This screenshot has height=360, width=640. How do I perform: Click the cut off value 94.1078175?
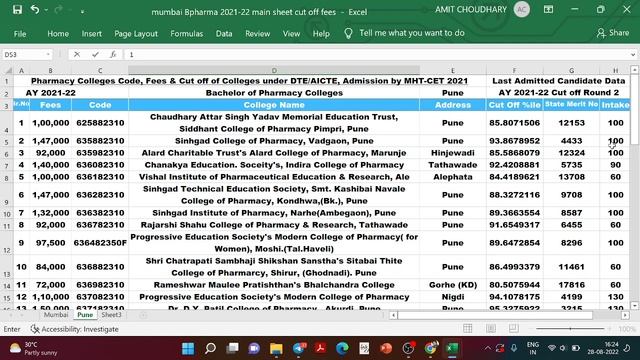514,297
